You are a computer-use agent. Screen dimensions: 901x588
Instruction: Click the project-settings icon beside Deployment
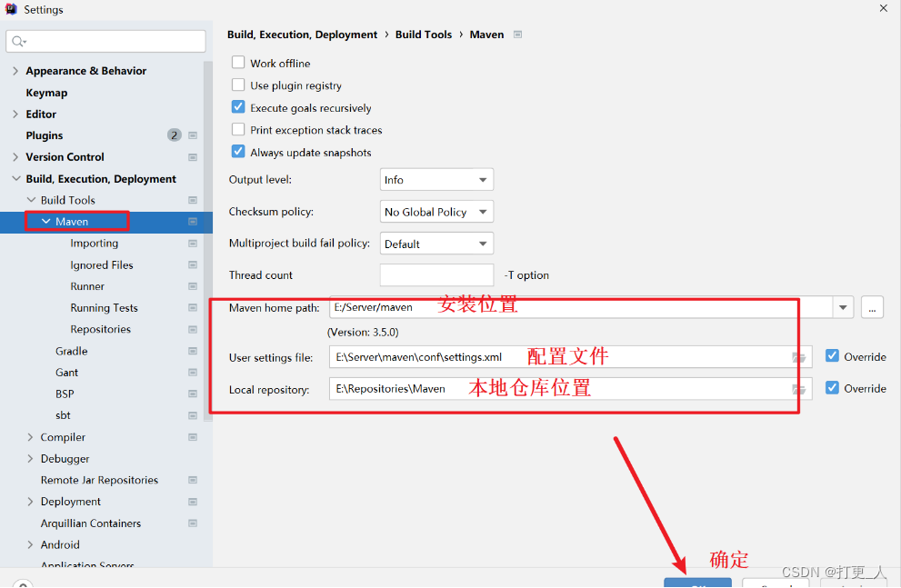pyautogui.click(x=193, y=502)
